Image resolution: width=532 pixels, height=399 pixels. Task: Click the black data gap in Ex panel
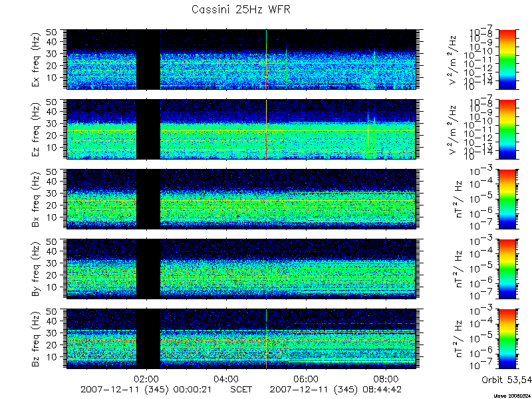pos(148,59)
